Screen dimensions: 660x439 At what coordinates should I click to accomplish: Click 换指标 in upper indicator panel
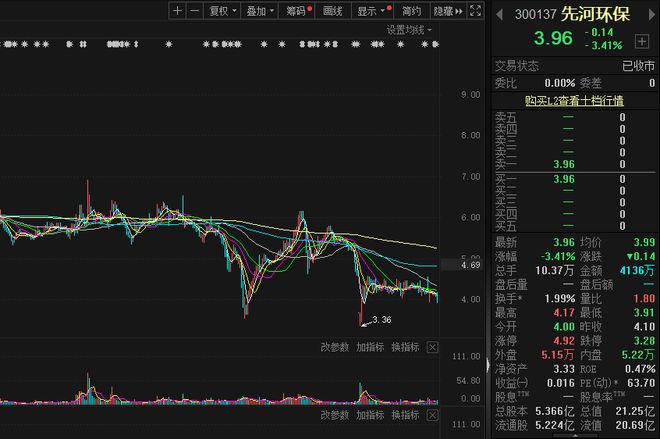pyautogui.click(x=405, y=347)
